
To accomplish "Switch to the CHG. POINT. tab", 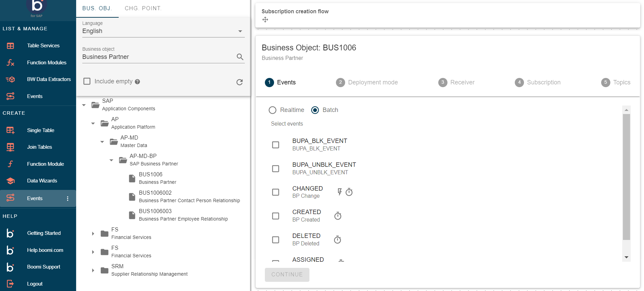I will pyautogui.click(x=143, y=8).
